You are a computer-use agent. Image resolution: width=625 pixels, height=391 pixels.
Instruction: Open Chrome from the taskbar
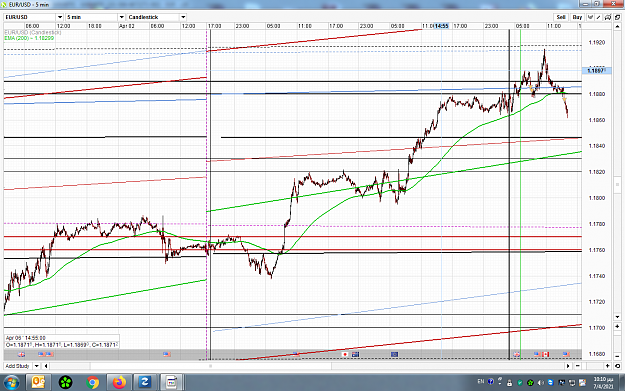pos(92,383)
